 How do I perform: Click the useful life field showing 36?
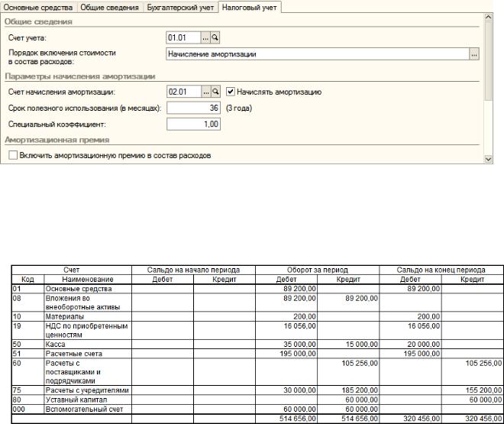point(193,108)
